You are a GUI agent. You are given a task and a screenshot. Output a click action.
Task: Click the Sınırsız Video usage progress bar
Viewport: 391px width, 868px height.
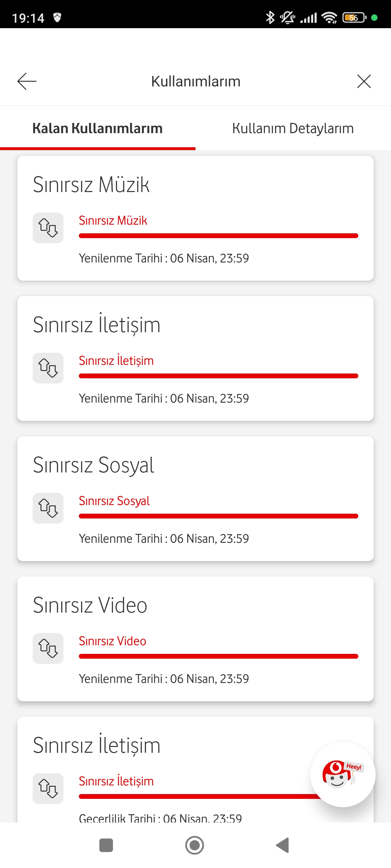click(x=218, y=656)
